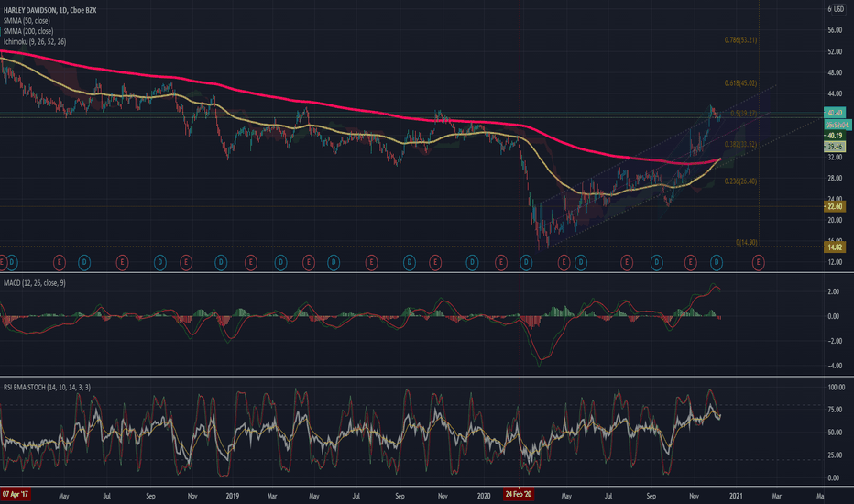The width and height of the screenshot is (854, 504).
Task: Select the 0.618(45.02) Fibonacci level label
Action: (740, 82)
